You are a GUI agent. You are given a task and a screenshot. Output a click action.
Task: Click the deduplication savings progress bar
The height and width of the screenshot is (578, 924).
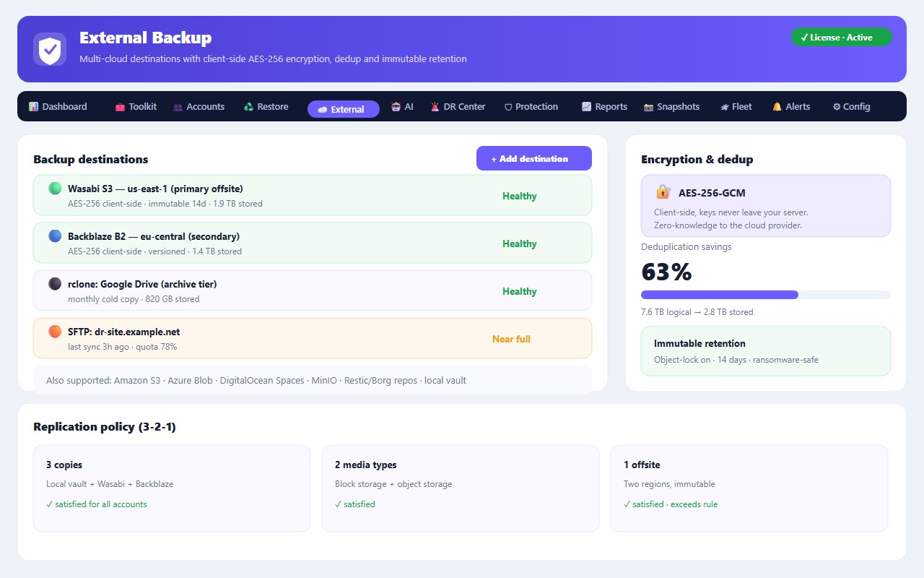click(x=766, y=295)
